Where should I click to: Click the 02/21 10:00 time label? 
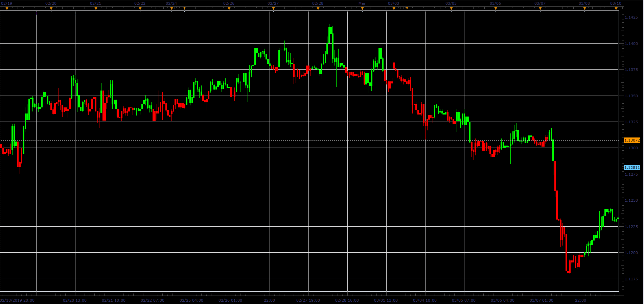pyautogui.click(x=114, y=300)
